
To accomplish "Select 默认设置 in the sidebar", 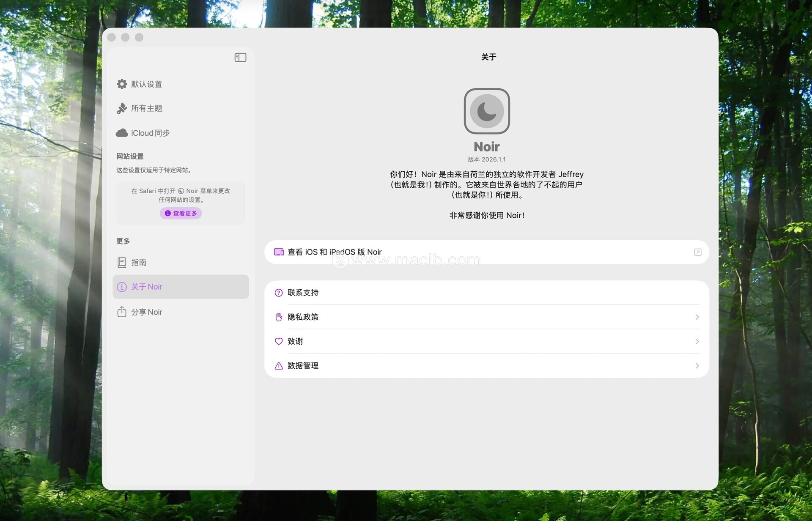I will point(146,84).
